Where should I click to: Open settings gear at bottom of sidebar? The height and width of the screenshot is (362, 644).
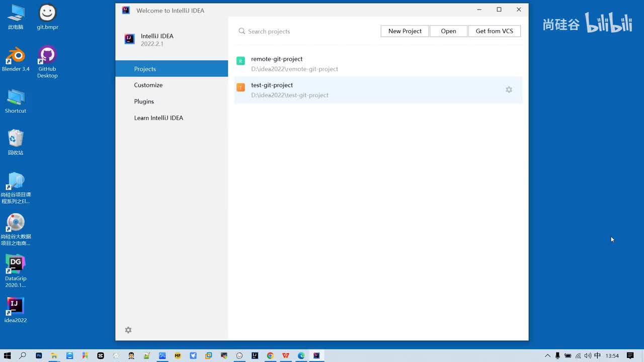pos(128,330)
